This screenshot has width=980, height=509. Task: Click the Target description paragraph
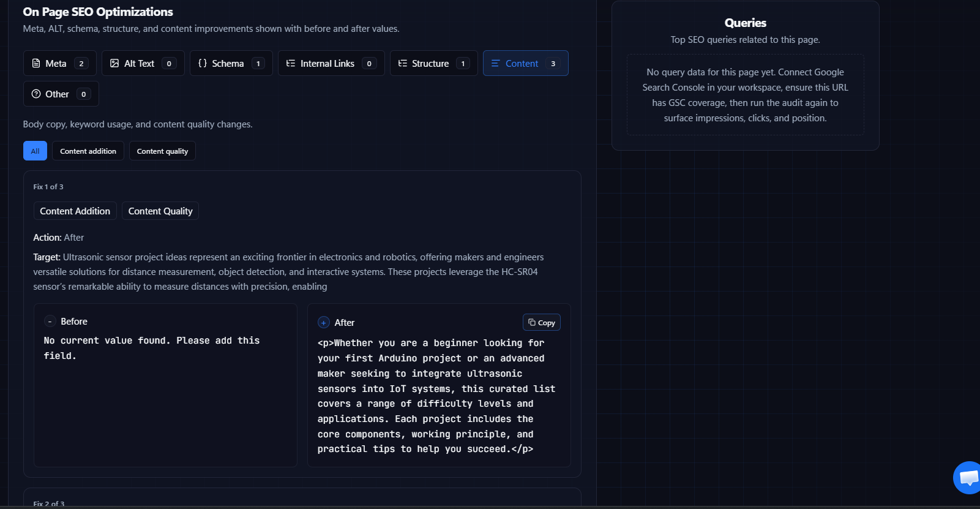pos(288,272)
